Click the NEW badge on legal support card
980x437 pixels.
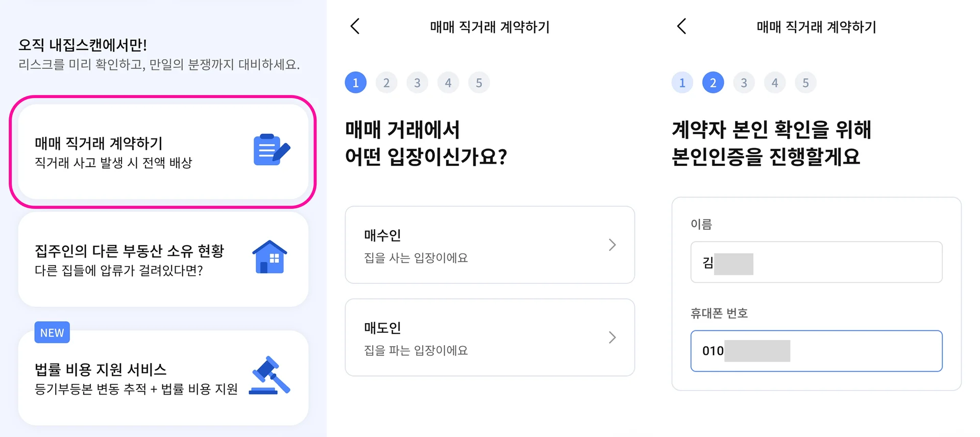pos(52,332)
